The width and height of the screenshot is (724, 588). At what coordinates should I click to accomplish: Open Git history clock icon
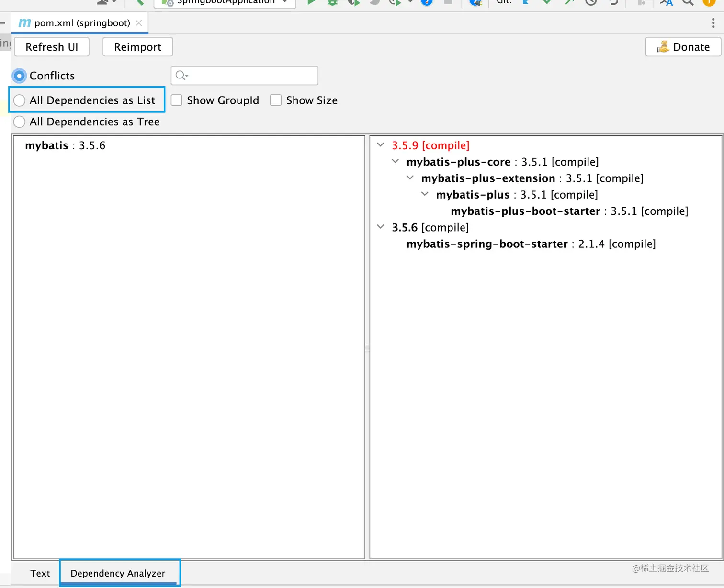pyautogui.click(x=591, y=1)
